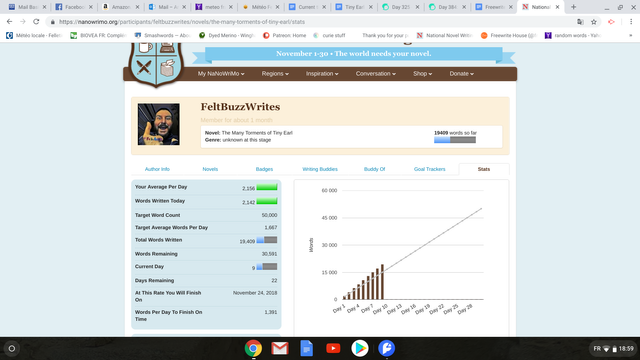Open a new browser tab with plus
This screenshot has height=360, width=640.
(573, 7)
